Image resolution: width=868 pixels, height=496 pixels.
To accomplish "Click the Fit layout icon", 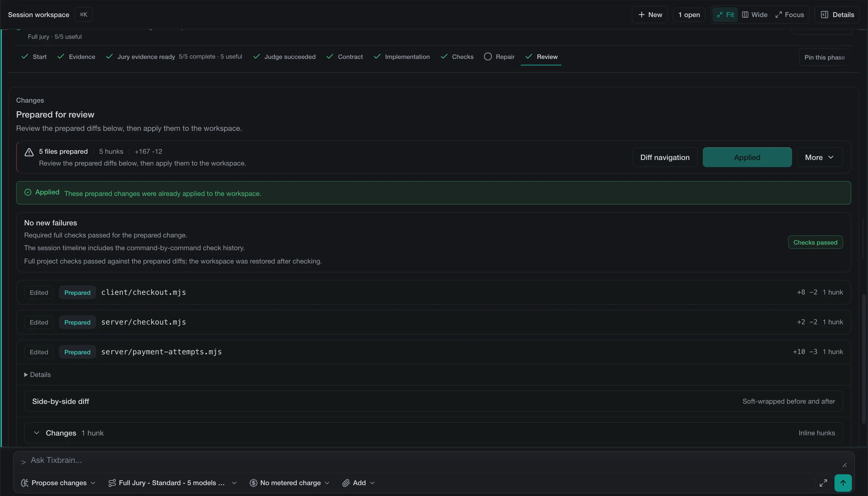I will point(720,15).
